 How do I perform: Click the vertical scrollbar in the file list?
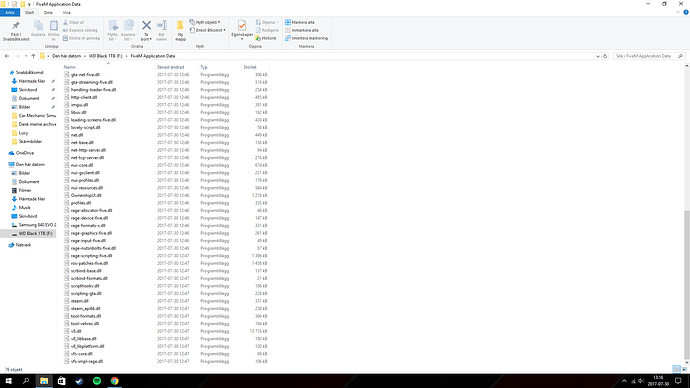click(x=686, y=285)
